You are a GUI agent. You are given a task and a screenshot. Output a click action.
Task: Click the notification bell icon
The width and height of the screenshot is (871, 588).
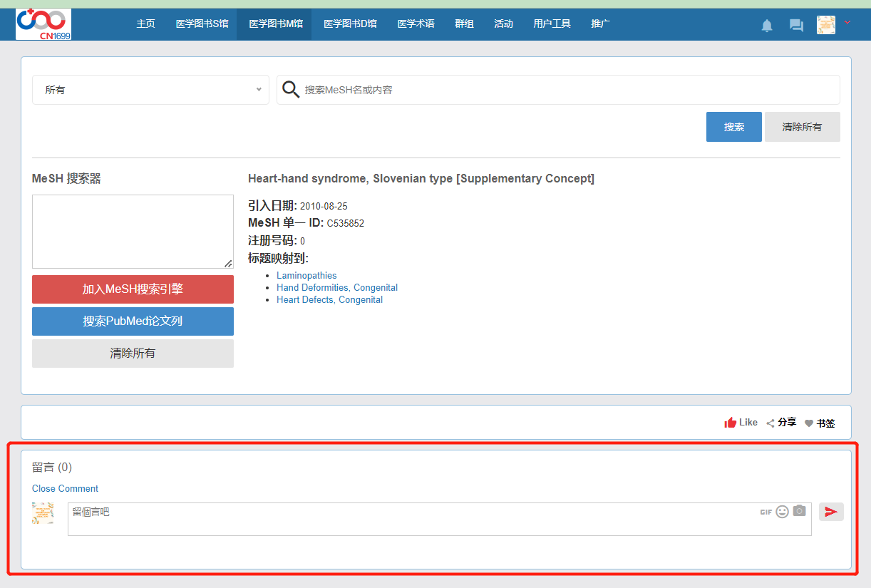[x=767, y=26]
